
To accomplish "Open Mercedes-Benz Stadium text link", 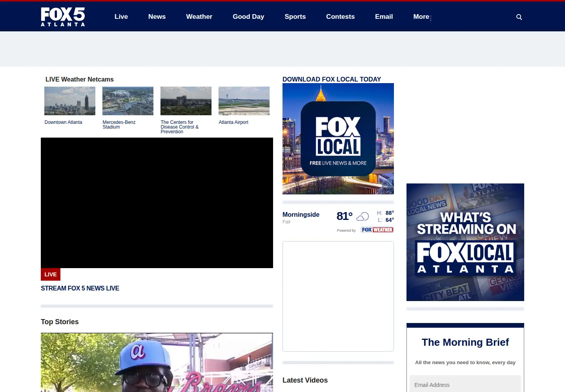I will click(x=119, y=125).
